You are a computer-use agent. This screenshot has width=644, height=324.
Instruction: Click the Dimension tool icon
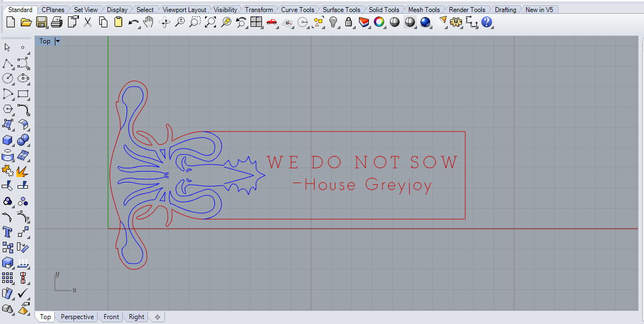pos(472,22)
